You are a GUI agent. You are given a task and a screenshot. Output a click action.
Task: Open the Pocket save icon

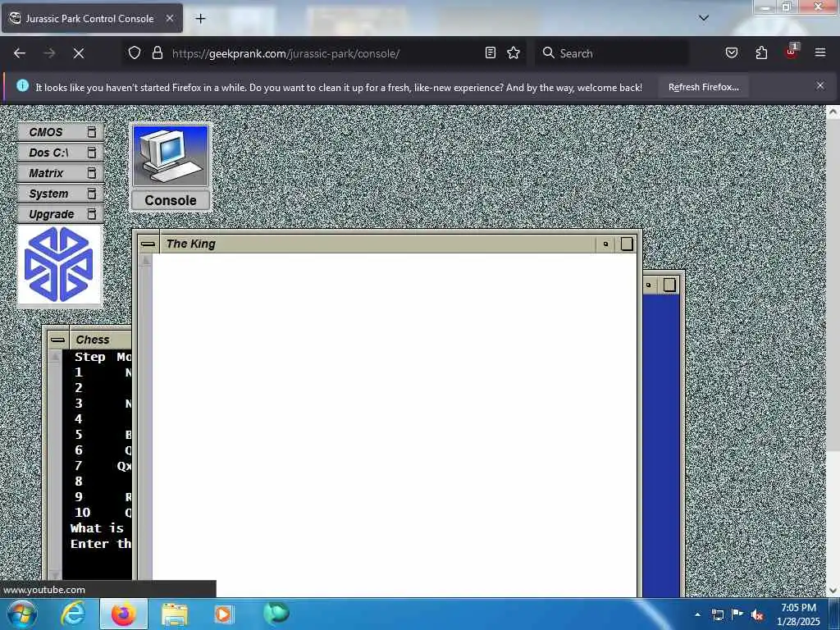click(732, 52)
